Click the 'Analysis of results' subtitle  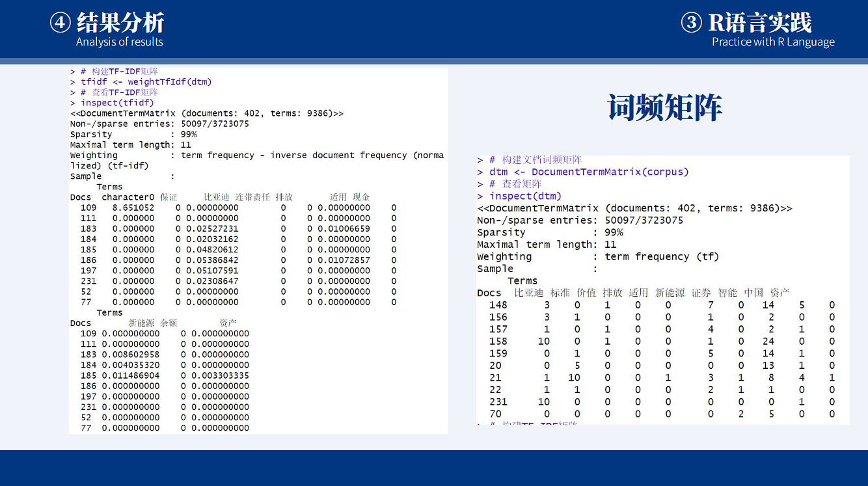(119, 42)
